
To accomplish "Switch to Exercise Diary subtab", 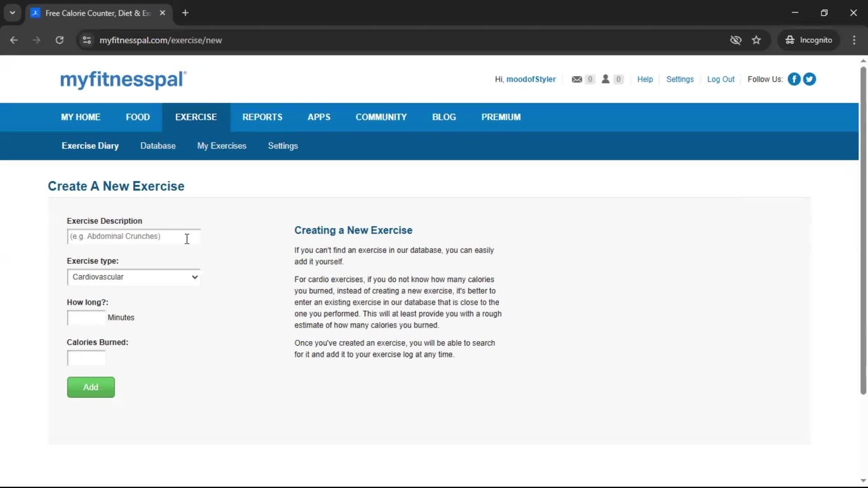I will pyautogui.click(x=90, y=146).
